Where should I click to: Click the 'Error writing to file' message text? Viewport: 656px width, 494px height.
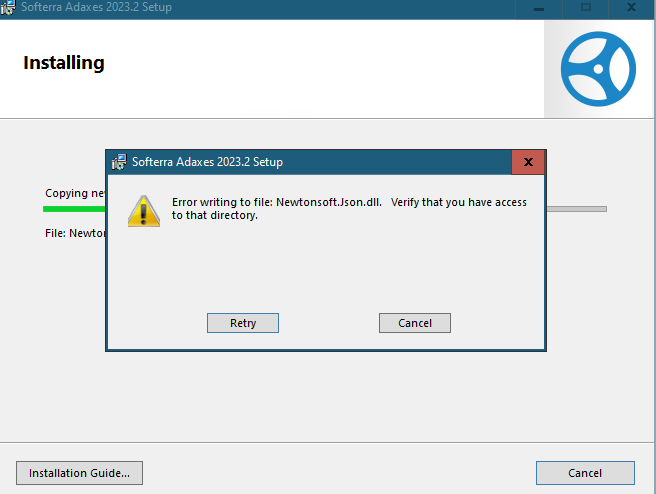[x=349, y=208]
